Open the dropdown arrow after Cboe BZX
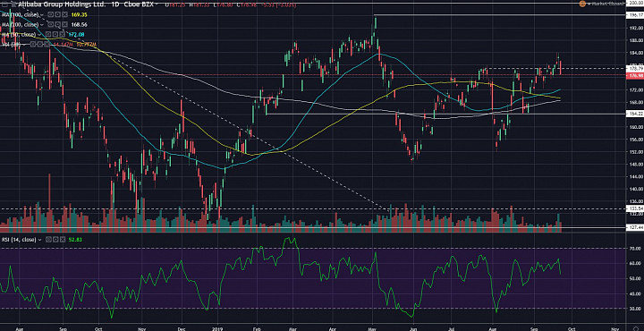This screenshot has height=331, width=644. coord(157,4)
